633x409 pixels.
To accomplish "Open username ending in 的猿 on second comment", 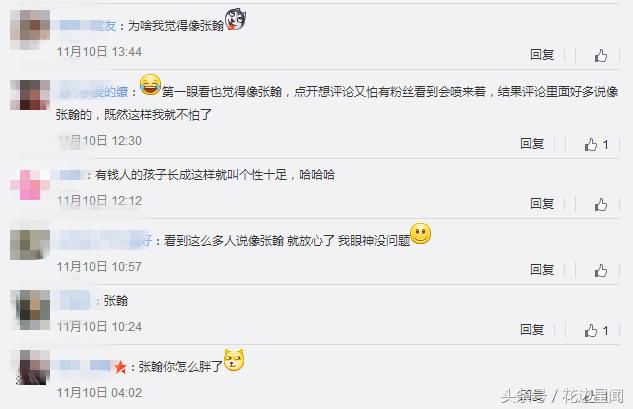I will click(93, 92).
